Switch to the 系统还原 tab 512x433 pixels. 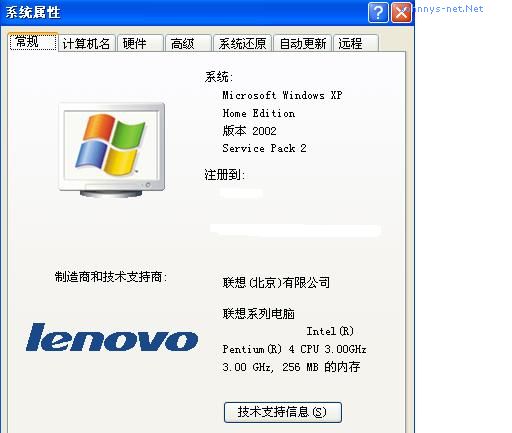click(x=242, y=43)
